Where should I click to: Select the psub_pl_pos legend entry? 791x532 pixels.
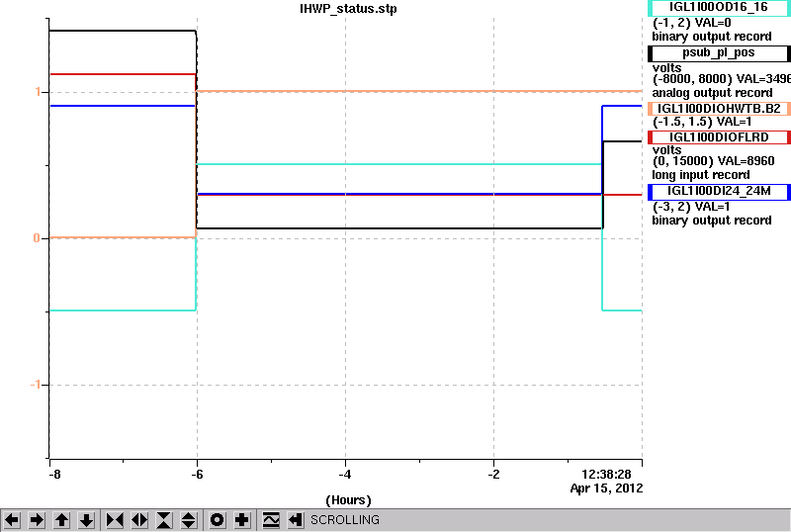[x=719, y=53]
